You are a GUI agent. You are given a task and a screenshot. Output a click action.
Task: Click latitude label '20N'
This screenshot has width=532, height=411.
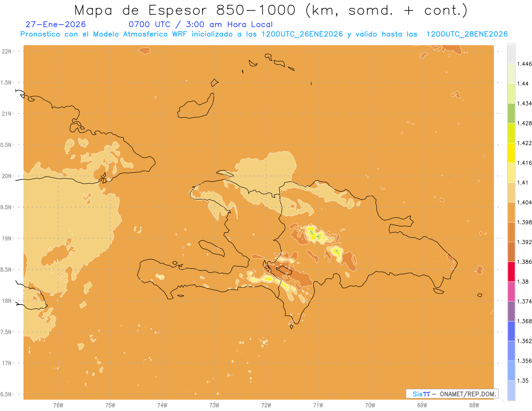pyautogui.click(x=7, y=176)
